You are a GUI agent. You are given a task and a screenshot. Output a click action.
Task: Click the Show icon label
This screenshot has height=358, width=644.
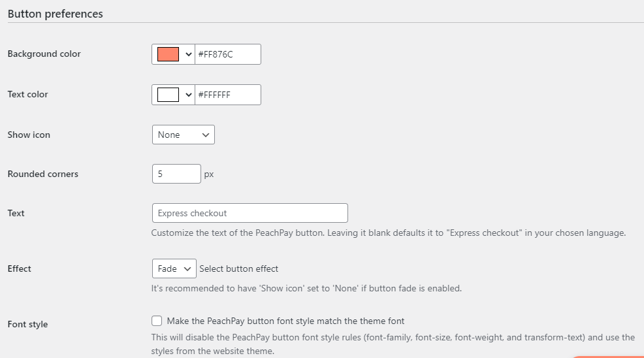point(29,135)
